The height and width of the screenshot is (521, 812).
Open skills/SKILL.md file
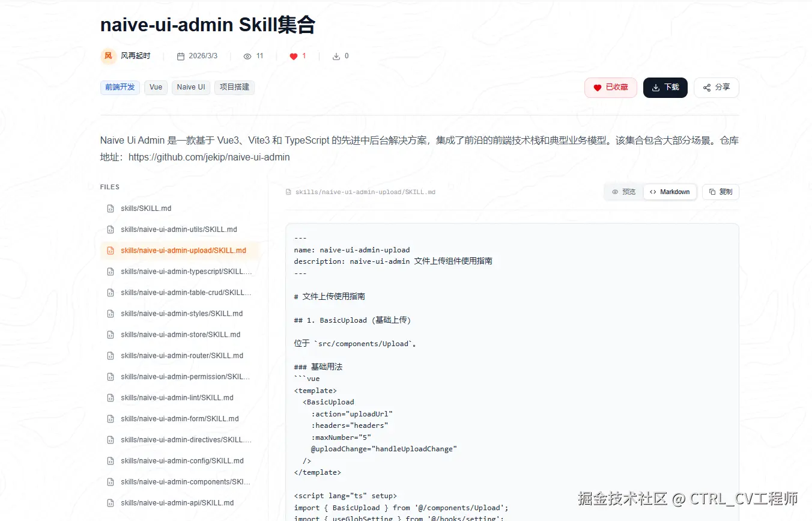[x=180, y=209]
